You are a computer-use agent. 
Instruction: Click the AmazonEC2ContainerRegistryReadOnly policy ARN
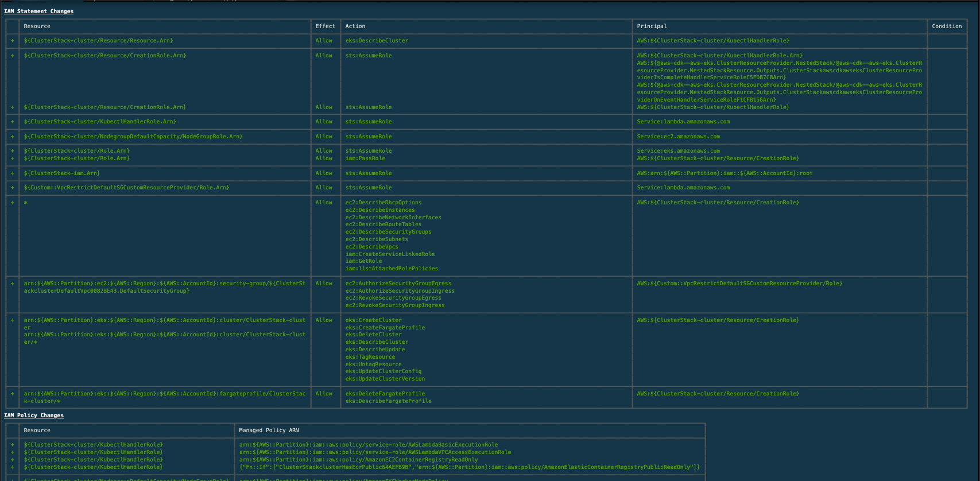[358, 460]
